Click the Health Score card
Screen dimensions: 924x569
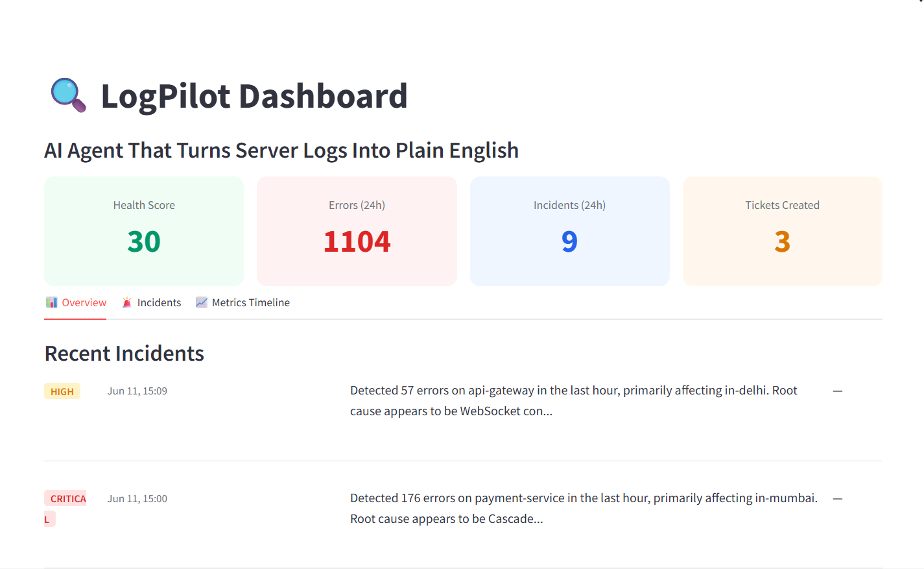tap(144, 231)
